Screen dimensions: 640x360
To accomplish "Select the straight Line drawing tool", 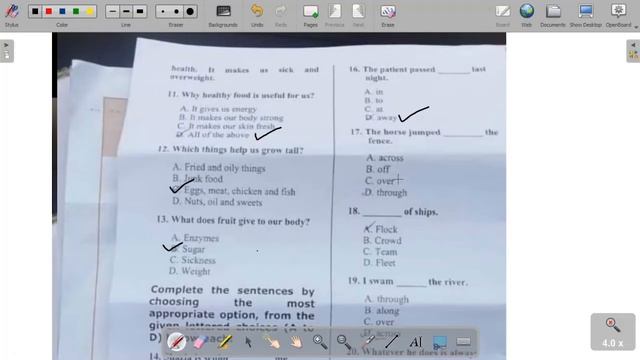I will click(391, 342).
